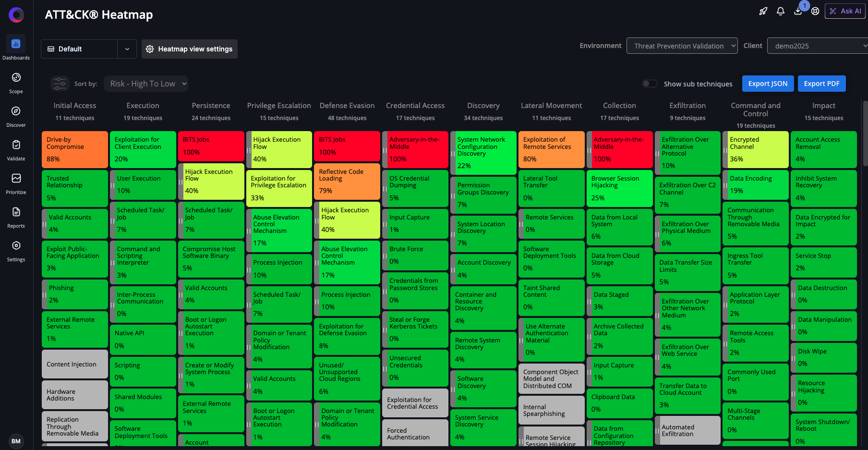Click the rocket icon in header

tap(763, 11)
